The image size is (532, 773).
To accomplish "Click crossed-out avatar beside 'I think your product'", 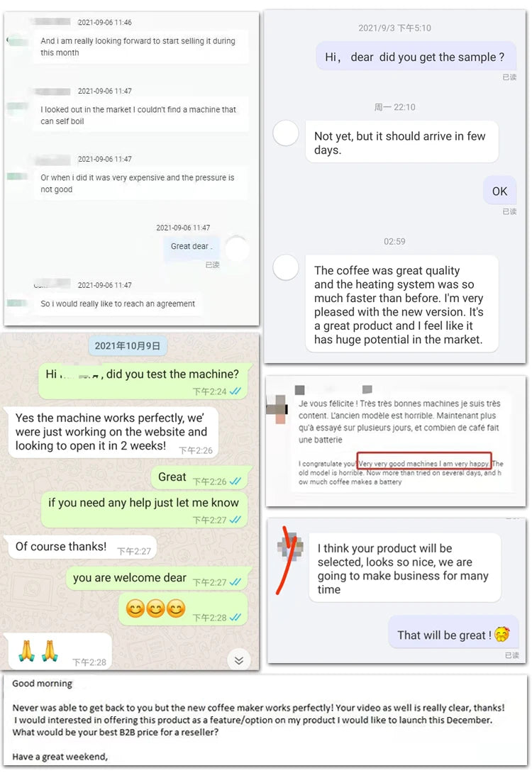I will pos(290,547).
